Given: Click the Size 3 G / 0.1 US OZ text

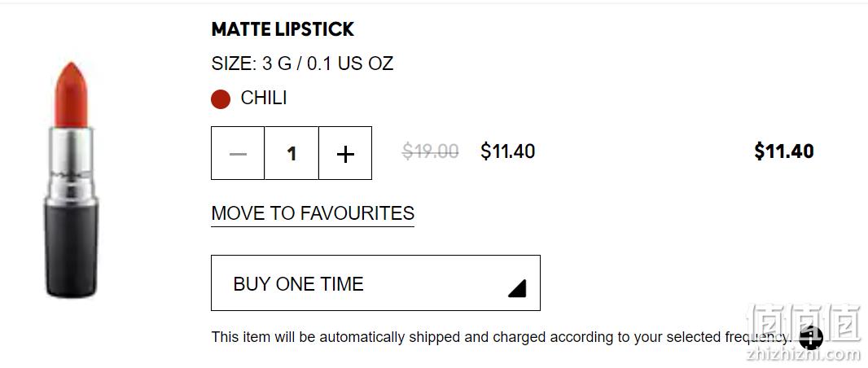Looking at the screenshot, I should (302, 64).
